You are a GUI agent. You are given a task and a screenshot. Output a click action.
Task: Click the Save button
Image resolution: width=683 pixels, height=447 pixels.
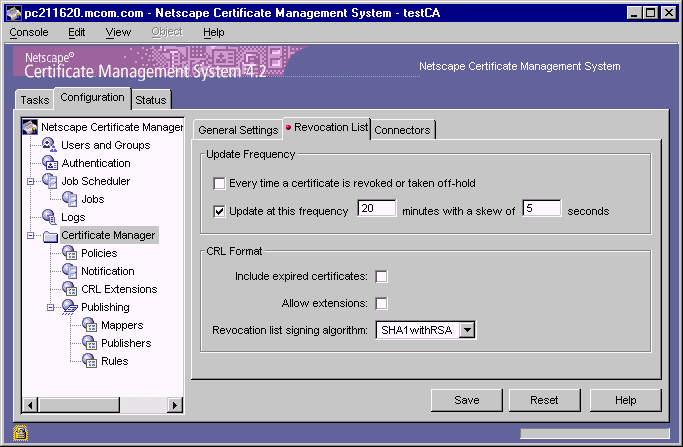coord(467,400)
